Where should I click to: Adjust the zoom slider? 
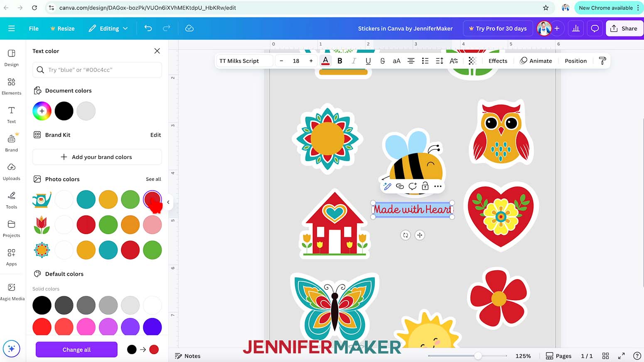478,356
